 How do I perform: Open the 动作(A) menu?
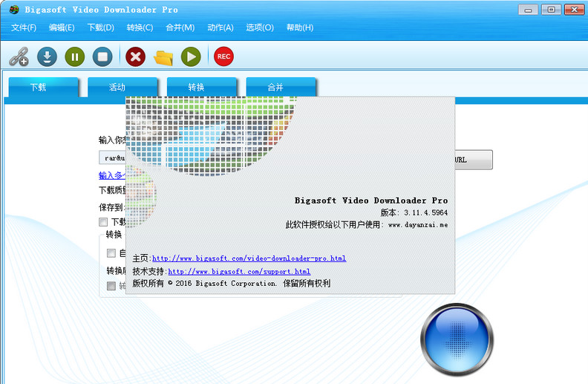point(220,27)
